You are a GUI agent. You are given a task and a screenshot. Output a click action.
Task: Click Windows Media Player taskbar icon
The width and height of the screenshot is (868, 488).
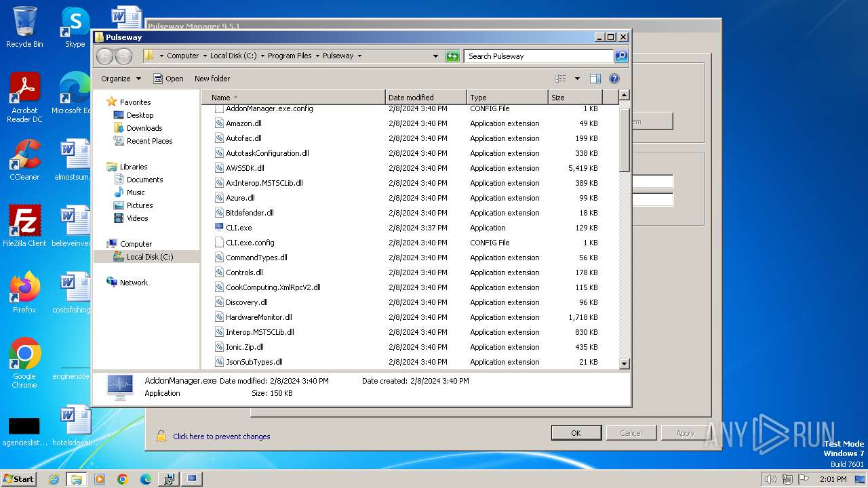100,479
